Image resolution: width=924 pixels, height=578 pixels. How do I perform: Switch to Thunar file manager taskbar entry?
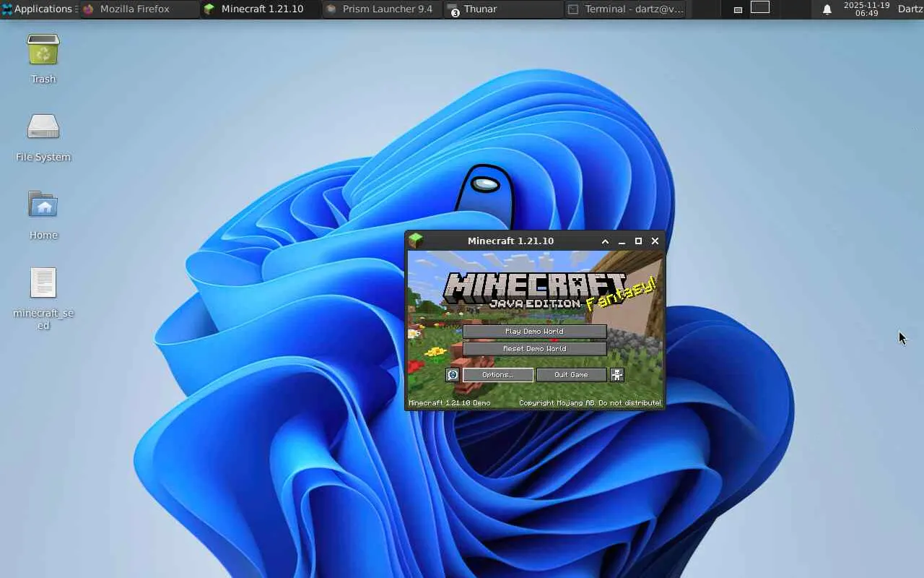tap(503, 9)
